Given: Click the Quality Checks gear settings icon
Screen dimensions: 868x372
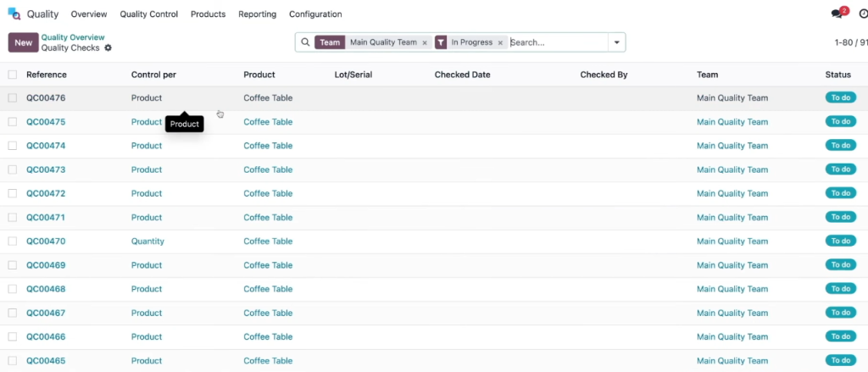Looking at the screenshot, I should click(108, 48).
